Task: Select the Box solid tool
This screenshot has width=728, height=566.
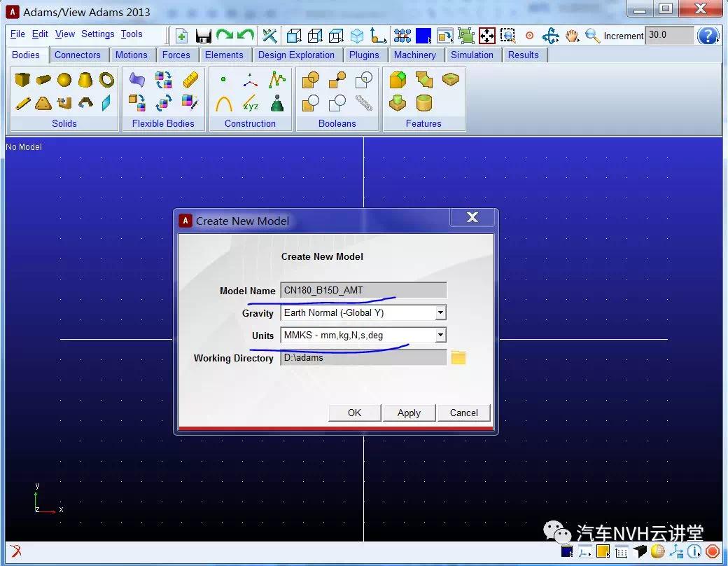Action: click(22, 79)
